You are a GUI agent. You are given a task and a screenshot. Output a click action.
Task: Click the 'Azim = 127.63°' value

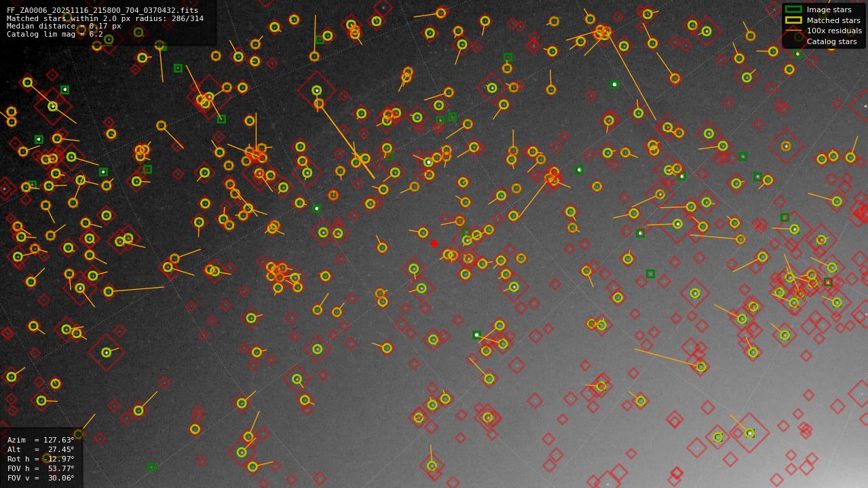click(41, 440)
